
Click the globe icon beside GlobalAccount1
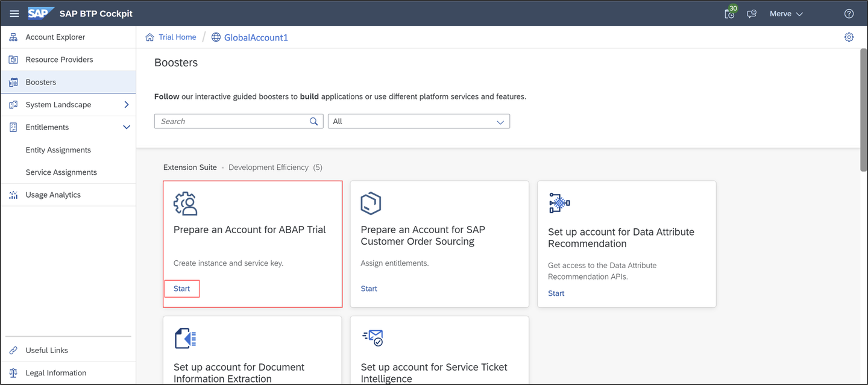pyautogui.click(x=216, y=37)
